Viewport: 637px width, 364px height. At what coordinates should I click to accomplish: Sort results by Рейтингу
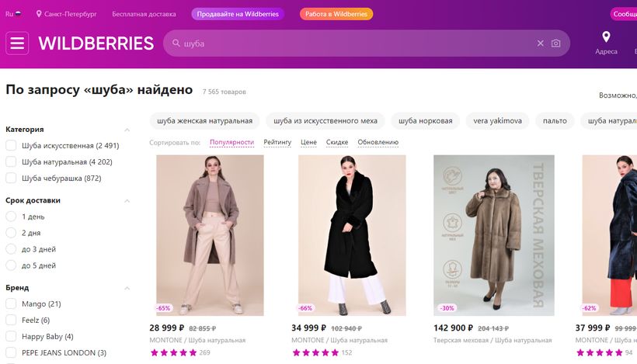click(277, 143)
